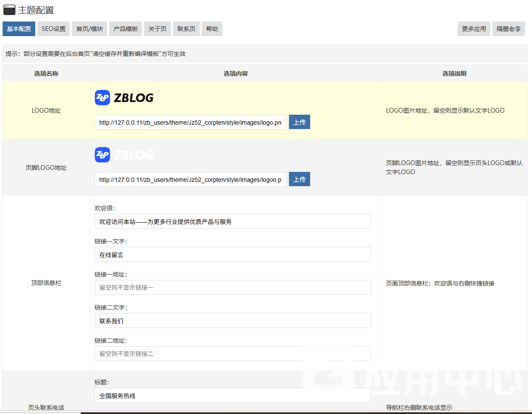Switch to the 产品模板 tab
Image resolution: width=532 pixels, height=414 pixels.
pos(126,29)
